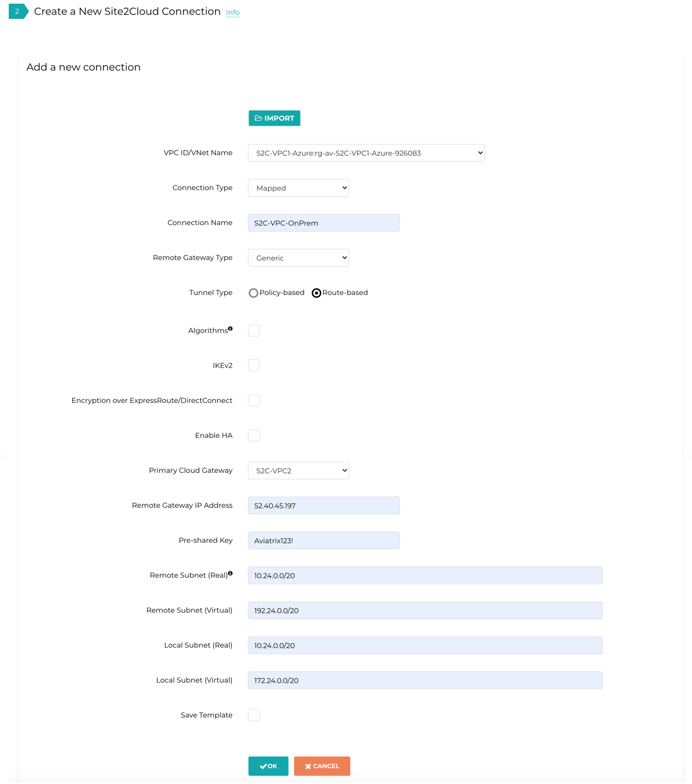This screenshot has width=692, height=784.
Task: Click the Cancel button
Action: coord(322,766)
